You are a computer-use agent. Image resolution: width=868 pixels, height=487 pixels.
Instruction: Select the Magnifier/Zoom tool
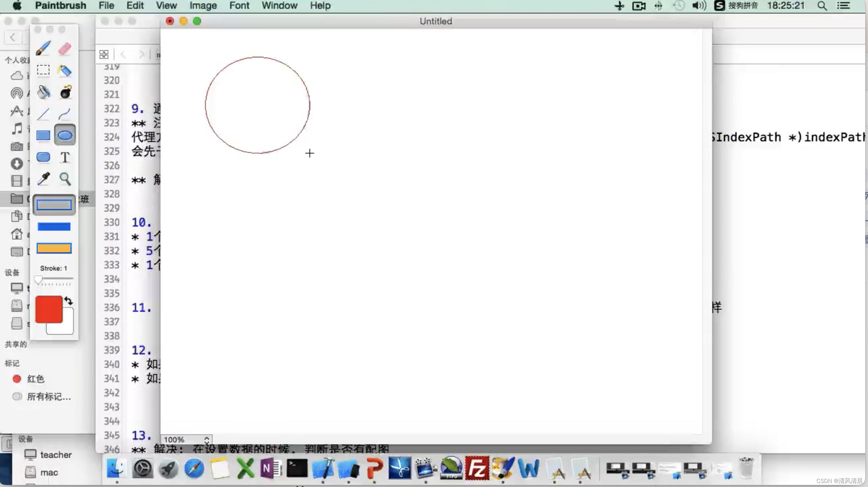point(64,179)
